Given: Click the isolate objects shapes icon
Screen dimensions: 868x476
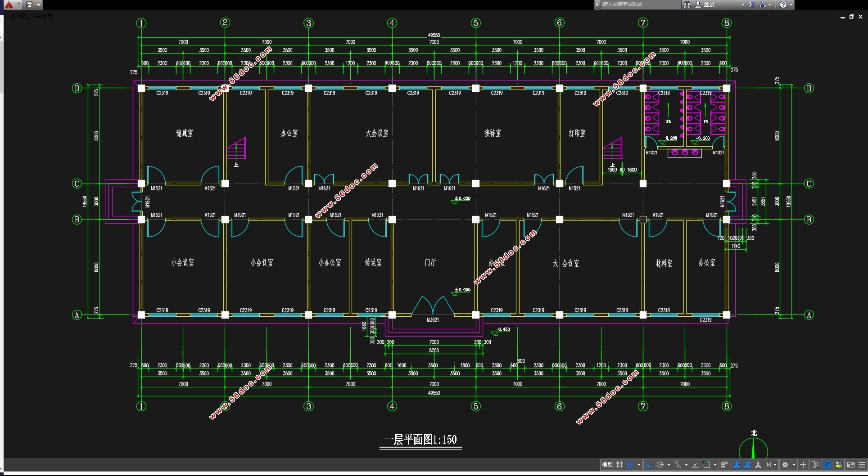Looking at the screenshot, I should tap(815, 465).
